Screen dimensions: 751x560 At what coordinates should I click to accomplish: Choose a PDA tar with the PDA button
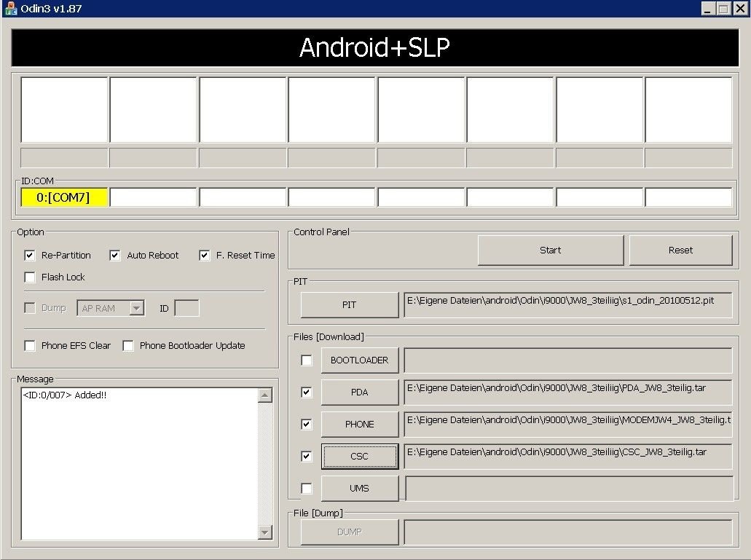[360, 392]
